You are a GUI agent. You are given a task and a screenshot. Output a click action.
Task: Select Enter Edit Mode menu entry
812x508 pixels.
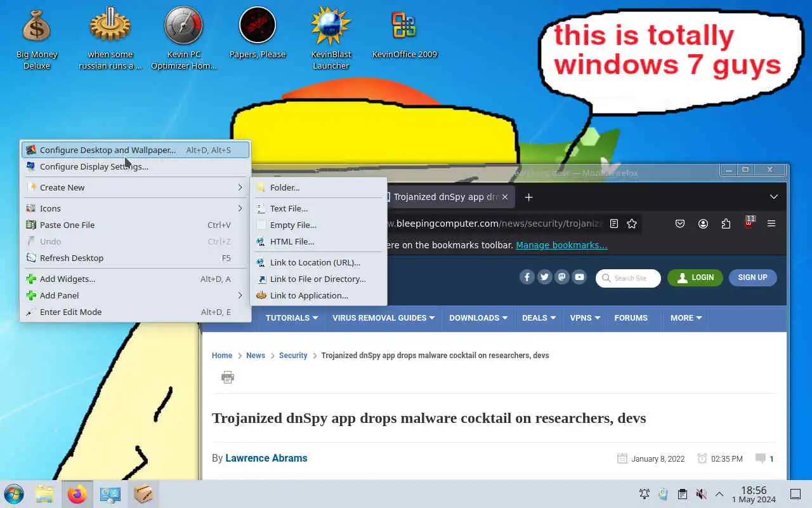click(x=136, y=312)
